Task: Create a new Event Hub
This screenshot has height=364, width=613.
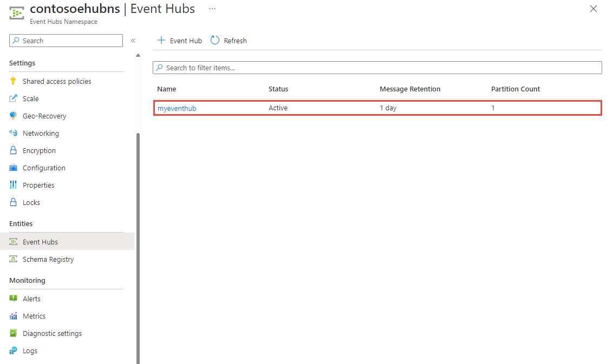Action: tap(179, 40)
